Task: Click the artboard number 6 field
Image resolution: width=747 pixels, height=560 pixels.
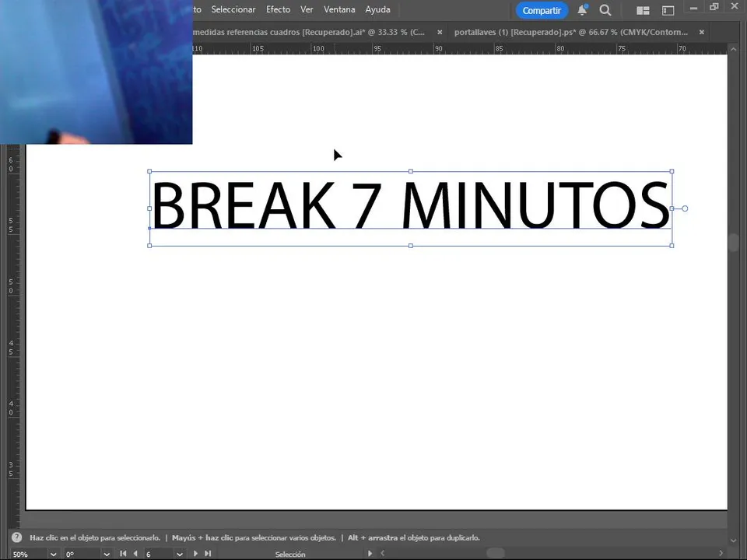Action: [159, 555]
